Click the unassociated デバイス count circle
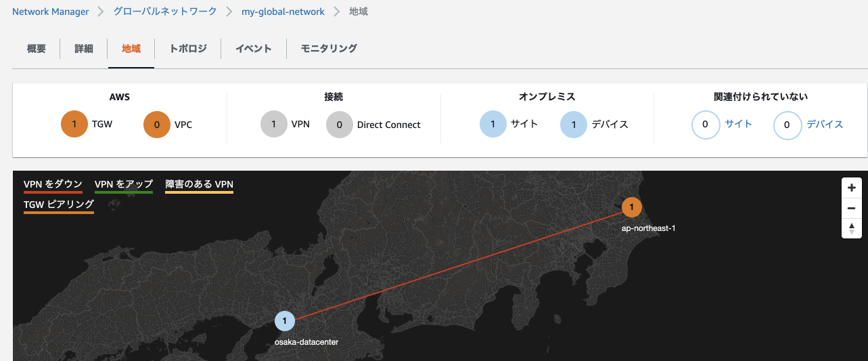The width and height of the screenshot is (868, 361). pos(787,125)
